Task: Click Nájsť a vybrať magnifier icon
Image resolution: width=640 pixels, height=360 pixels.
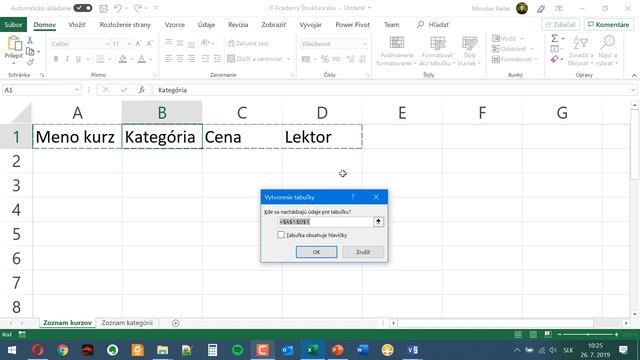Action: tap(608, 42)
